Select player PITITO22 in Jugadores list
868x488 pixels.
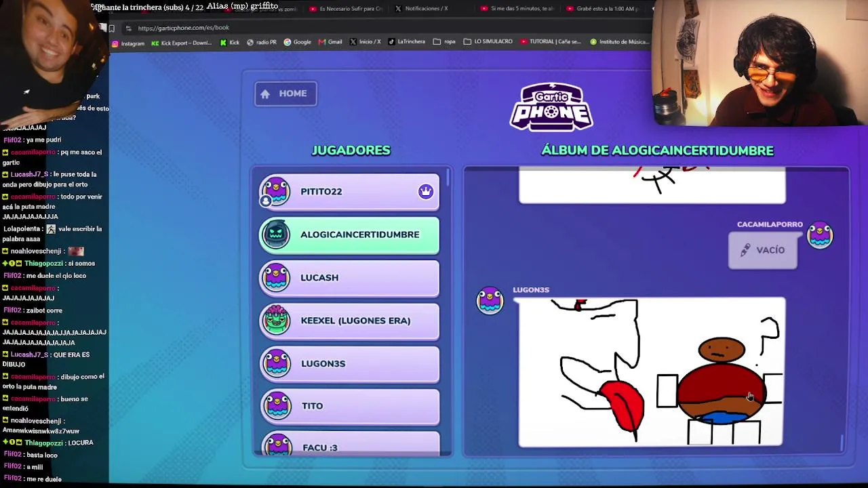[349, 192]
